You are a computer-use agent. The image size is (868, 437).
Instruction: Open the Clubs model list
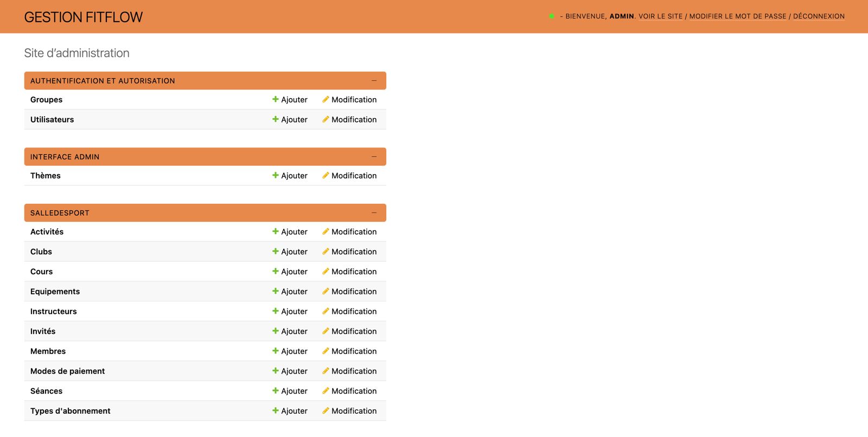point(41,252)
